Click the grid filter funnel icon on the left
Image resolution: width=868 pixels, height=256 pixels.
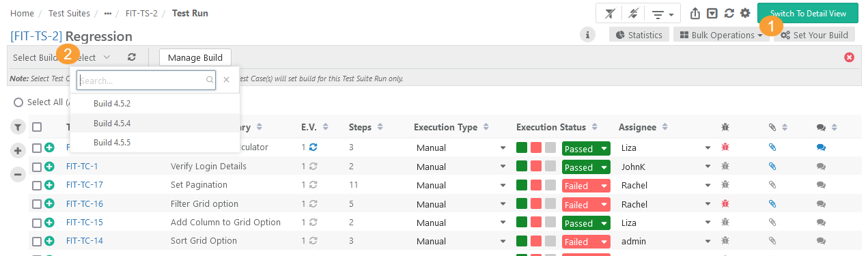(18, 126)
